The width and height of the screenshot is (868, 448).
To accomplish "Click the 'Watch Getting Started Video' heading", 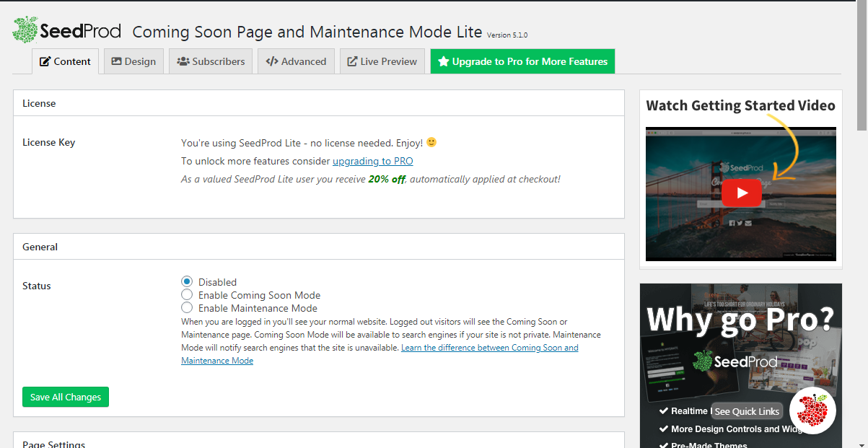I will (x=741, y=105).
